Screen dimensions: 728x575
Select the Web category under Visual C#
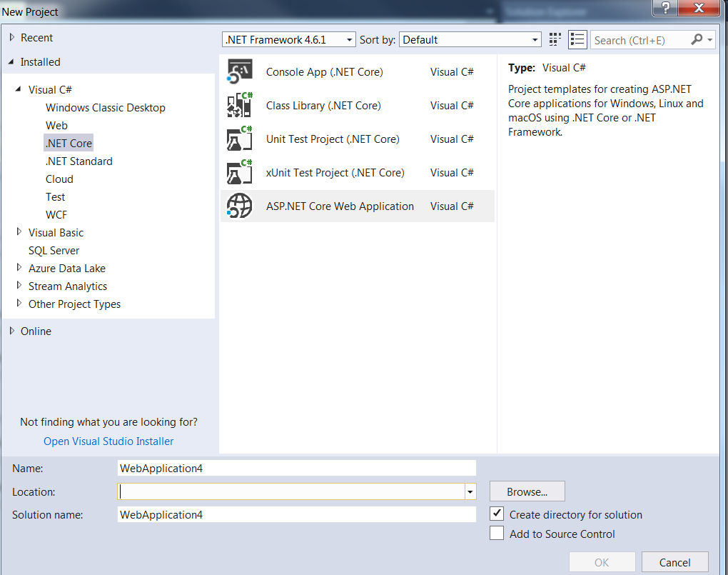[x=55, y=125]
